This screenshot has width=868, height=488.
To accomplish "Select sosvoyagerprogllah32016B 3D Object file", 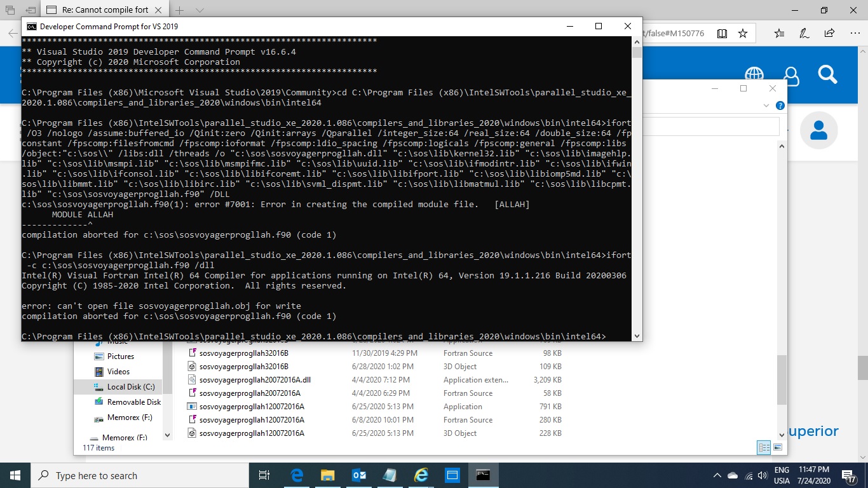I will pos(244,367).
